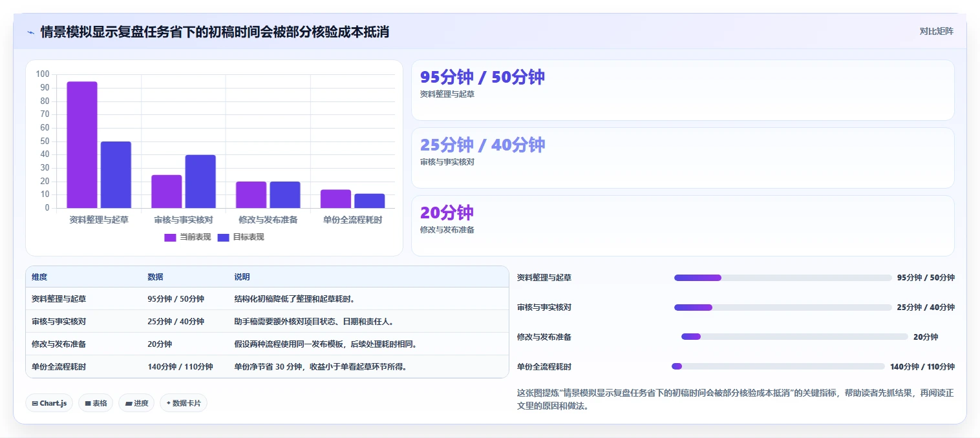
Task: Click the blue bar for 单份全流程耗时
Action: coord(369,201)
